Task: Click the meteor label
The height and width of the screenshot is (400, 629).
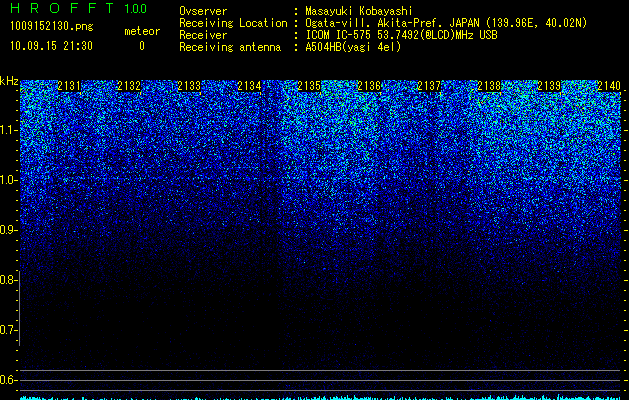Action: [142, 31]
